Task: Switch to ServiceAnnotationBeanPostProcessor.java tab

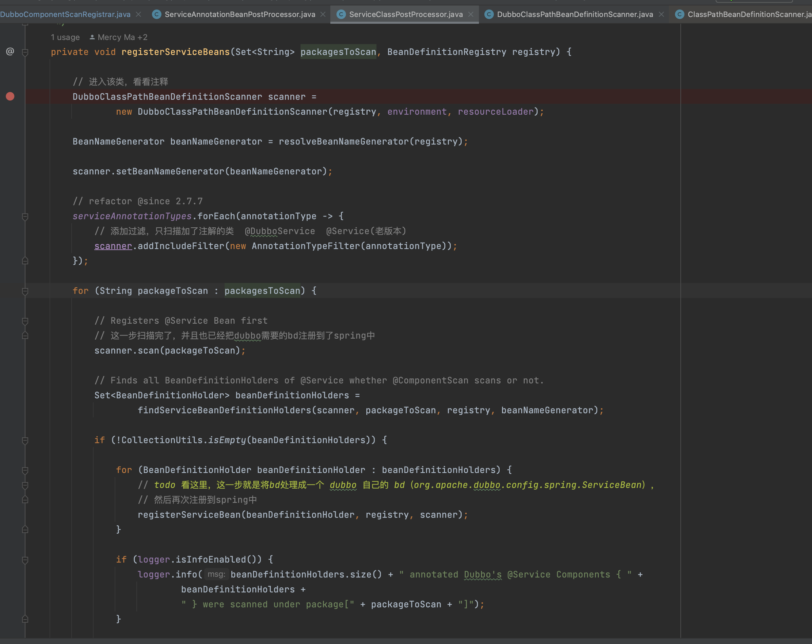Action: point(239,14)
